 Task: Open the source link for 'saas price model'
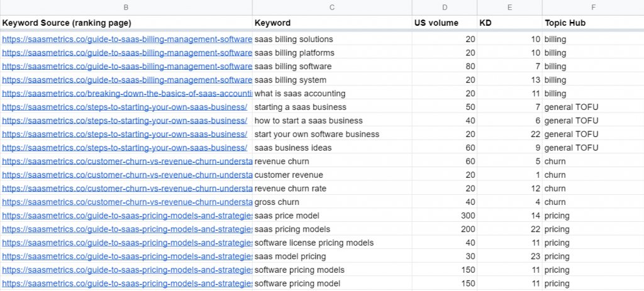[x=126, y=216]
